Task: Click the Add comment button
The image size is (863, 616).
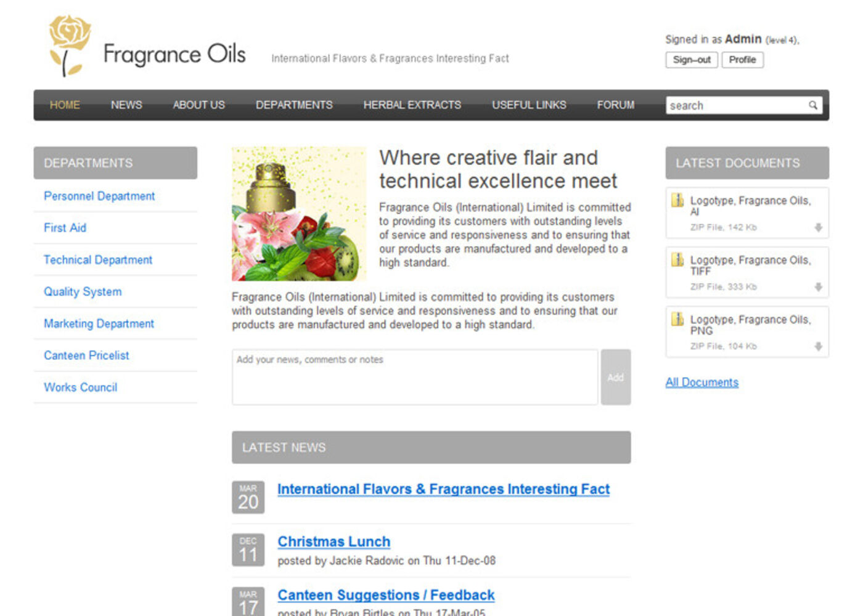Action: point(615,377)
